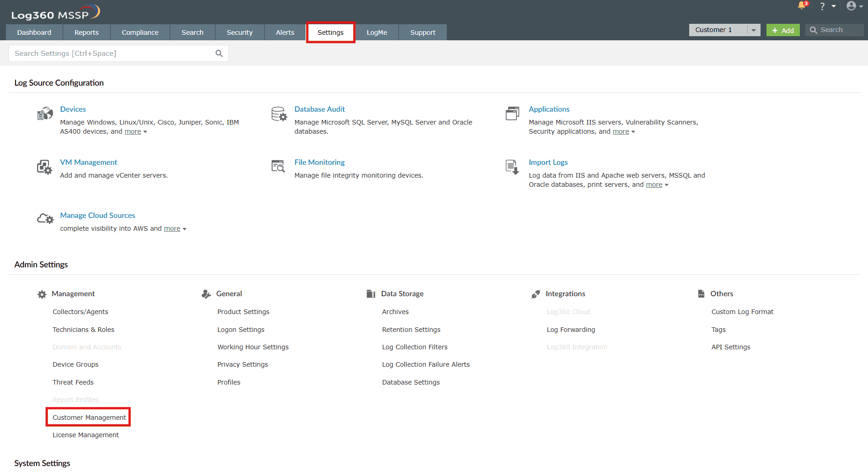Image resolution: width=868 pixels, height=472 pixels.
Task: Click the Integrations plug icon
Action: [536, 294]
